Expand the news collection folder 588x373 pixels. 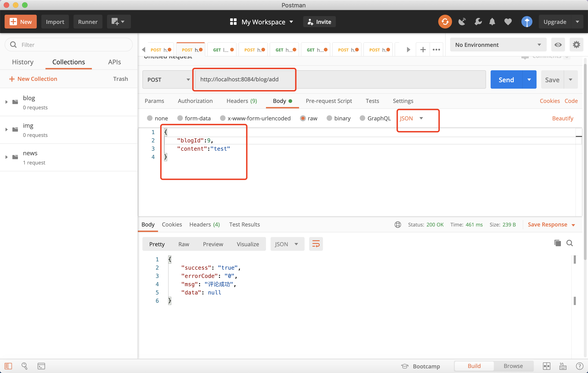pos(7,157)
